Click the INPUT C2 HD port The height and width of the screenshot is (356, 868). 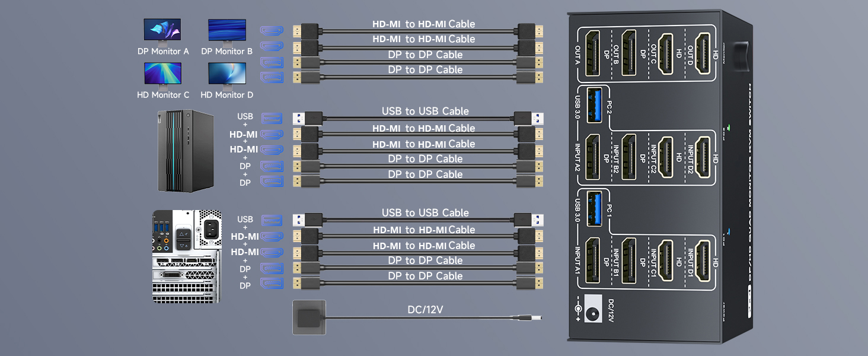coord(666,157)
